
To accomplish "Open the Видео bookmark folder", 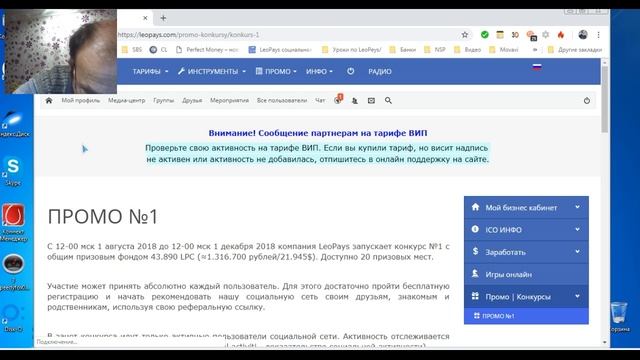I will click(467, 50).
